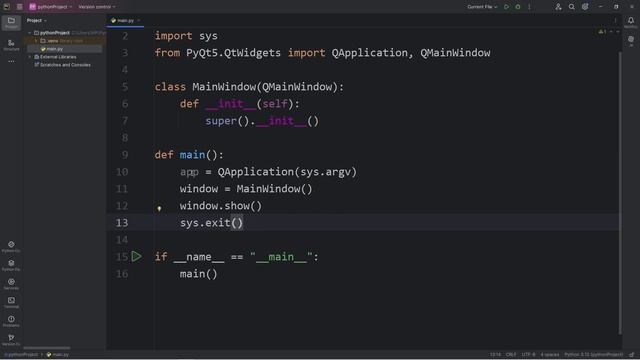This screenshot has height=360, width=640.
Task: Click main.py in the bottom breadcrumb
Action: click(x=58, y=355)
